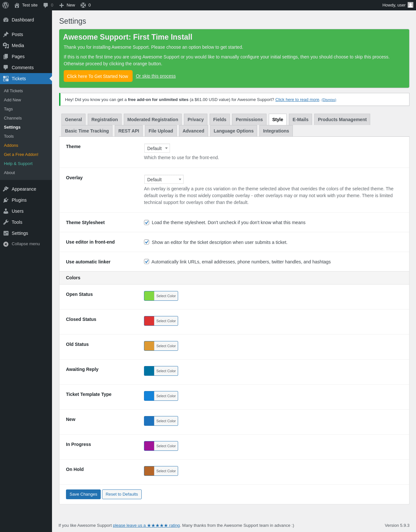Viewport: 416px width, 532px height.
Task: Click the Appearance paintbrush icon
Action: pyautogui.click(x=6, y=189)
